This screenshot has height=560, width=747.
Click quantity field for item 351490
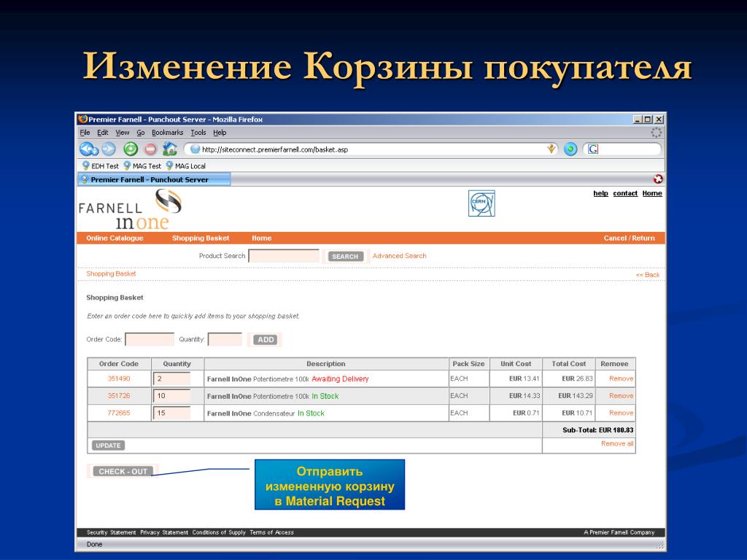click(x=171, y=378)
